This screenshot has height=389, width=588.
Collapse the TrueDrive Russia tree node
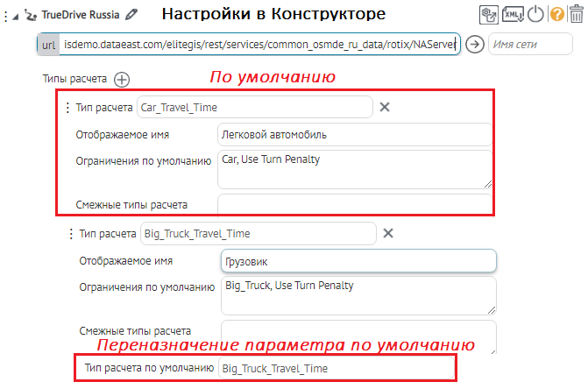[x=17, y=15]
